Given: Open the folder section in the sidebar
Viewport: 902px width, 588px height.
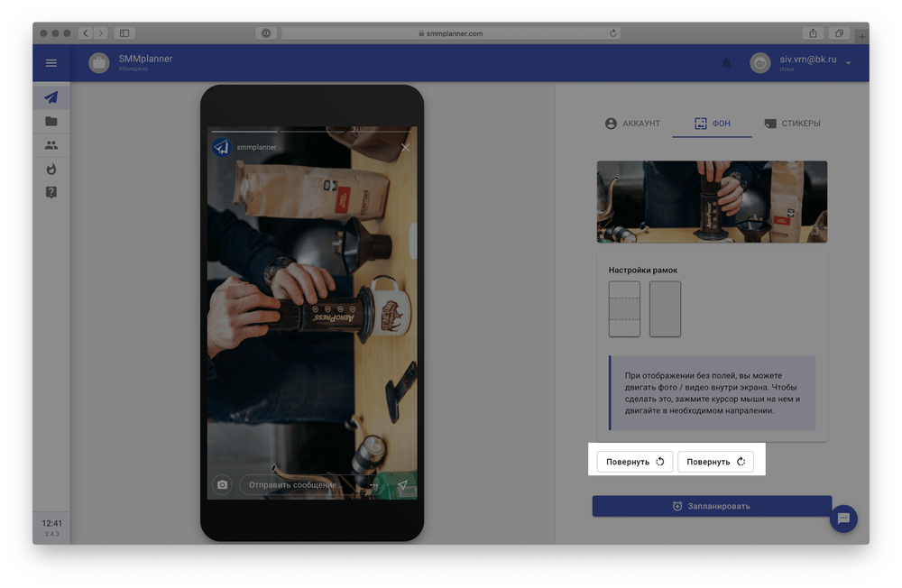Looking at the screenshot, I should click(51, 122).
